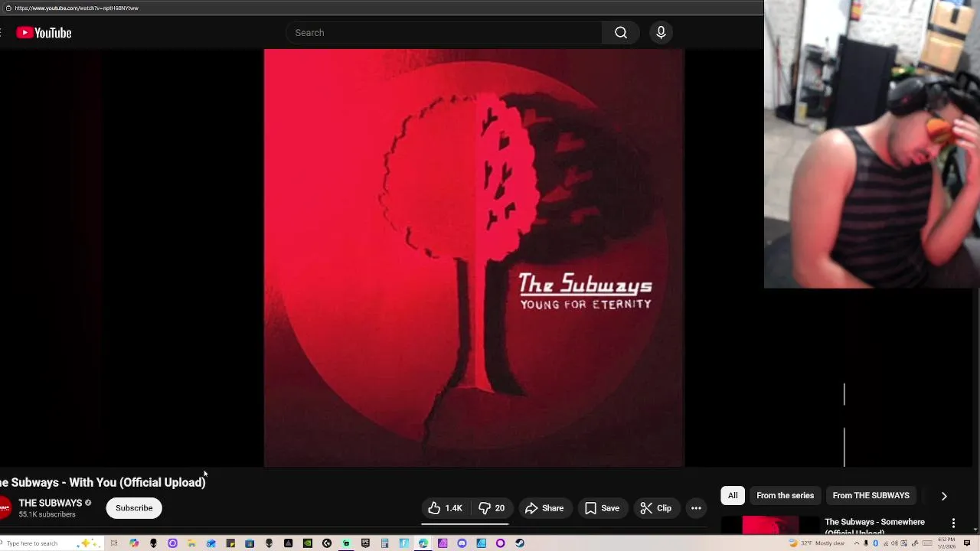Open the YouTube home logo

point(44,33)
